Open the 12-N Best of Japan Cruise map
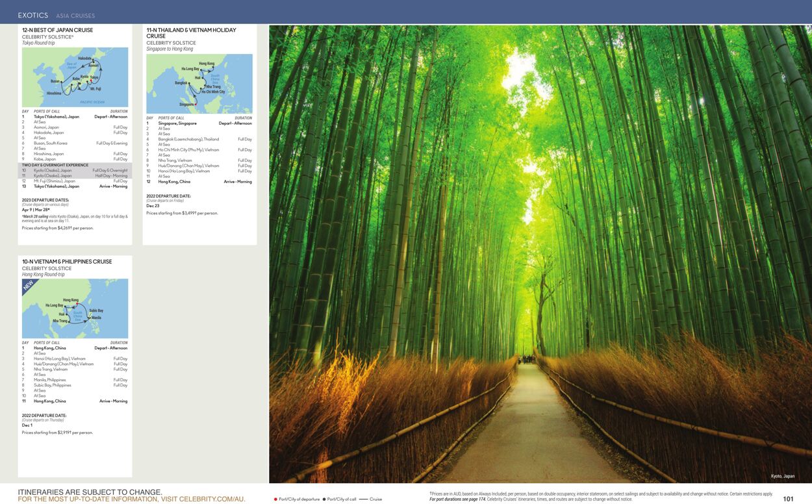This screenshot has width=812, height=504. coord(75,77)
